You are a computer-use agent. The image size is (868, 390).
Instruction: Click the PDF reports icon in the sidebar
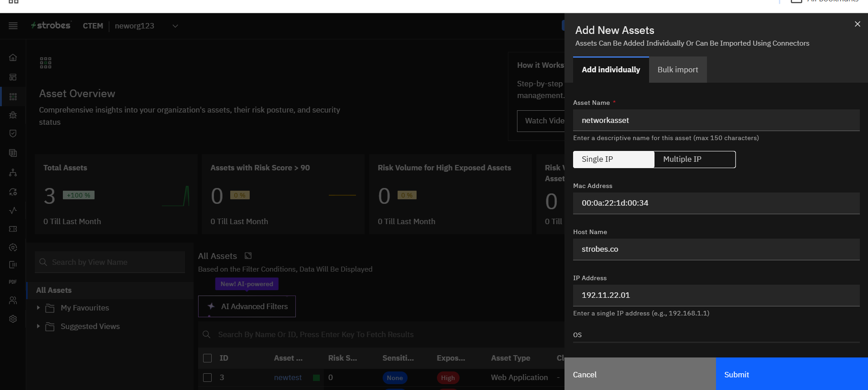13,282
